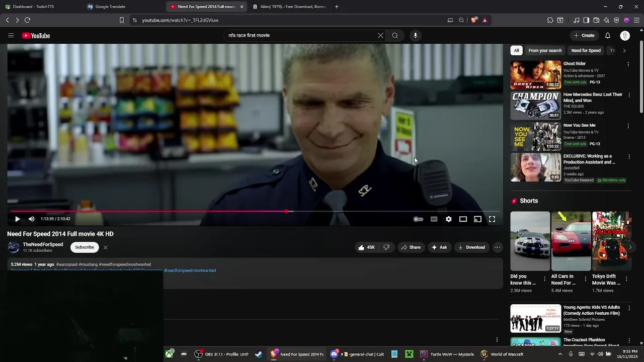The image size is (644, 362).
Task: Reload the page
Action: (27, 20)
